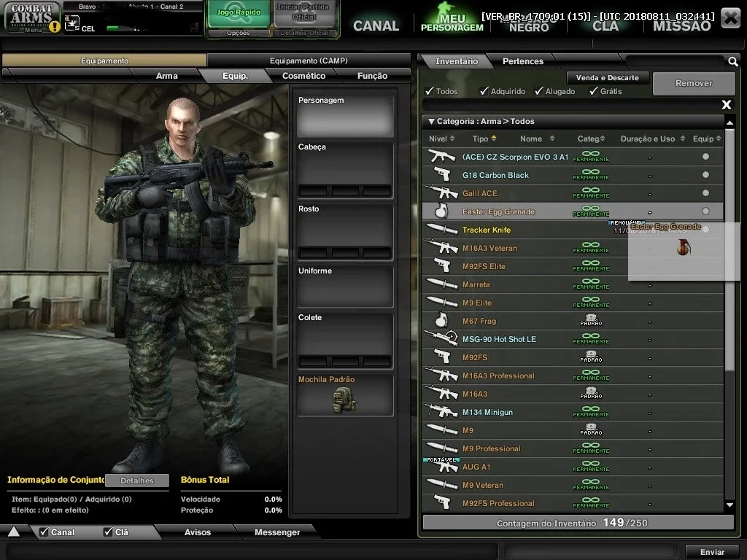This screenshot has height=560, width=747.
Task: Toggle the Todos filter checkbox
Action: pos(430,91)
